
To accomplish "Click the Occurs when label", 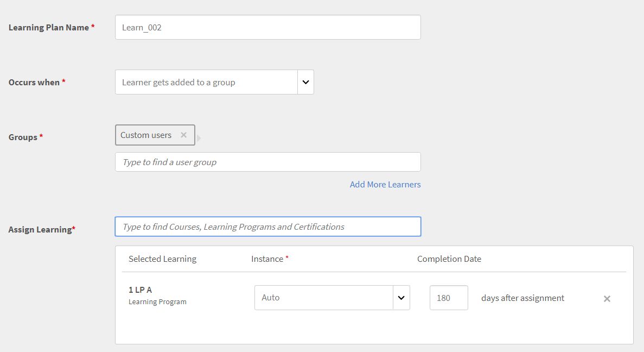I will coord(34,83).
